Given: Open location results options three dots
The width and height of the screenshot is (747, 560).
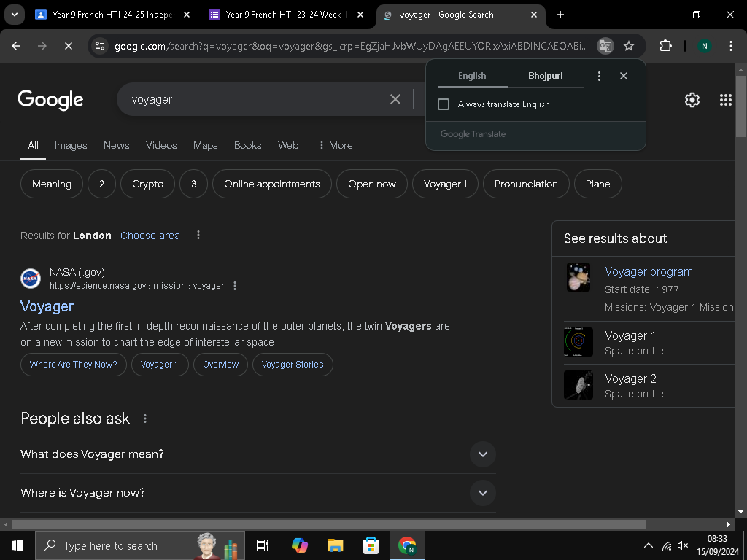Looking at the screenshot, I should 198,236.
